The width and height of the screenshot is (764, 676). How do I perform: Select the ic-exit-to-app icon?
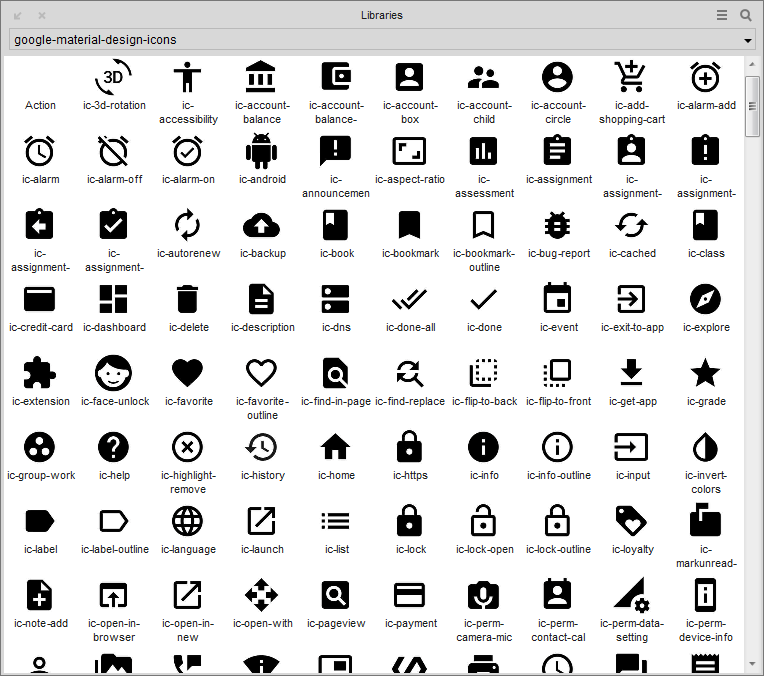631,299
